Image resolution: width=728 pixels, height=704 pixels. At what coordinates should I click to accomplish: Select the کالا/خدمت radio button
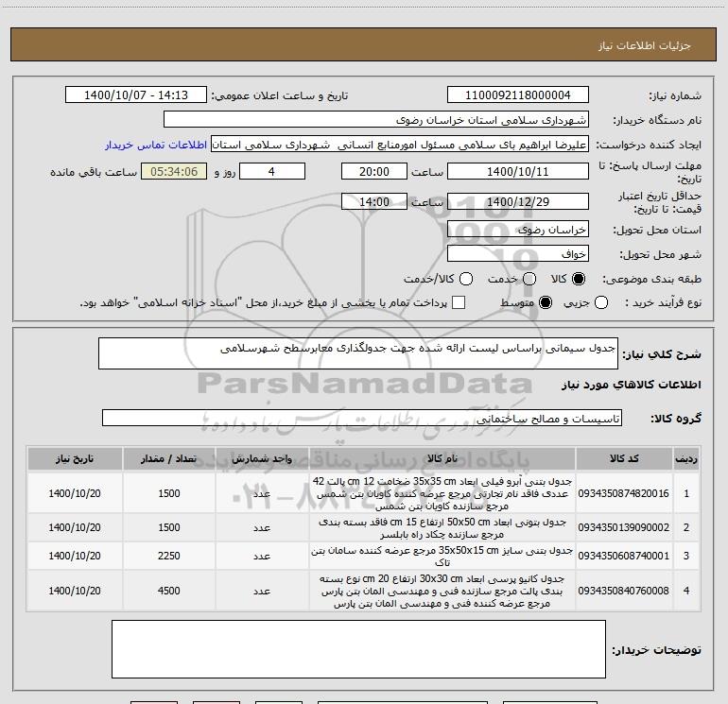[466, 279]
